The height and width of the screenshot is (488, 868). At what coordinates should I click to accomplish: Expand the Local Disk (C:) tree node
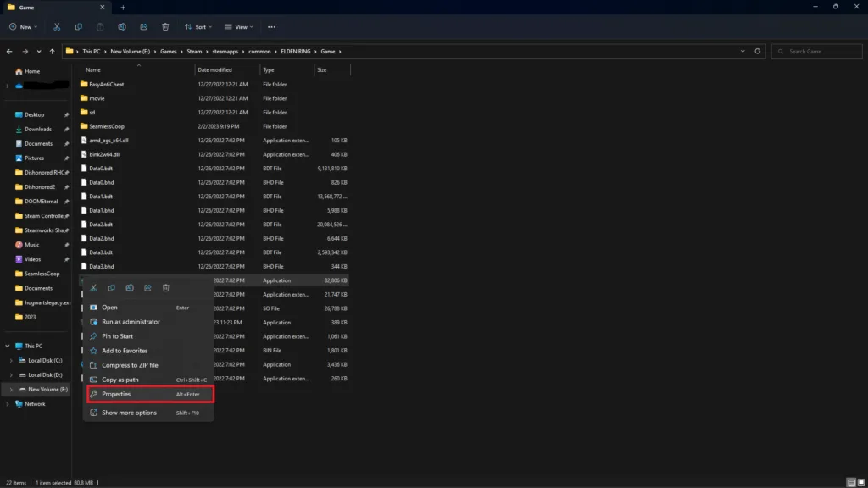(x=11, y=361)
